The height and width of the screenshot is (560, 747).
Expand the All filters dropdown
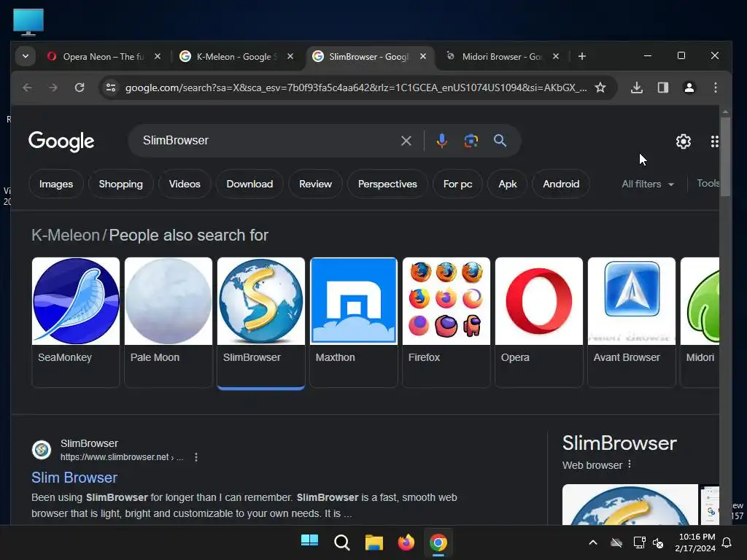click(648, 184)
